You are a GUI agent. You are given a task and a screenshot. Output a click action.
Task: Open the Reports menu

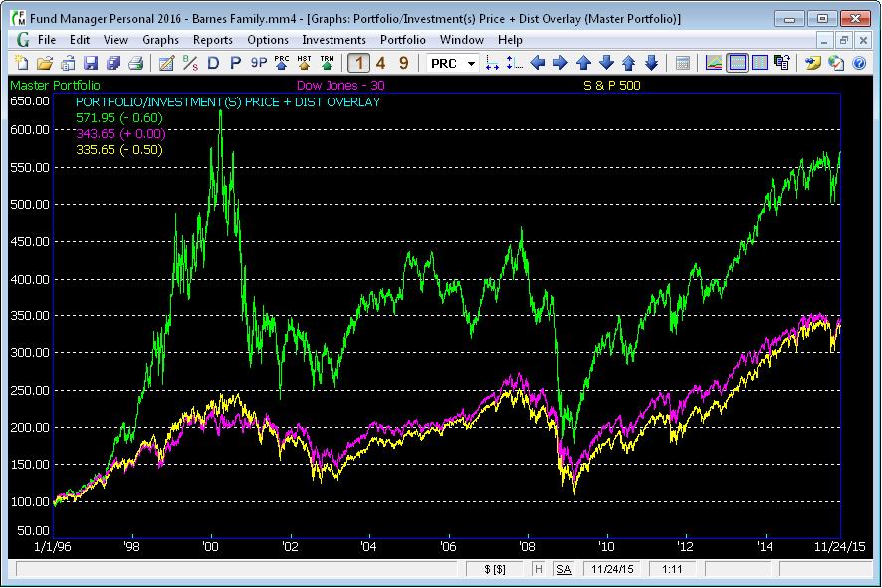point(213,40)
